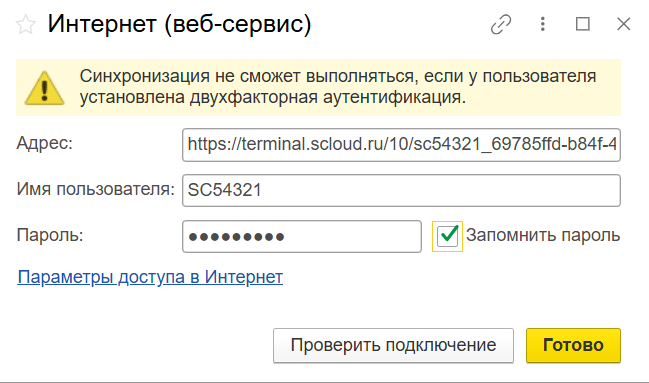The height and width of the screenshot is (383, 649).
Task: Click the Адрес: field label
Action: (x=45, y=144)
